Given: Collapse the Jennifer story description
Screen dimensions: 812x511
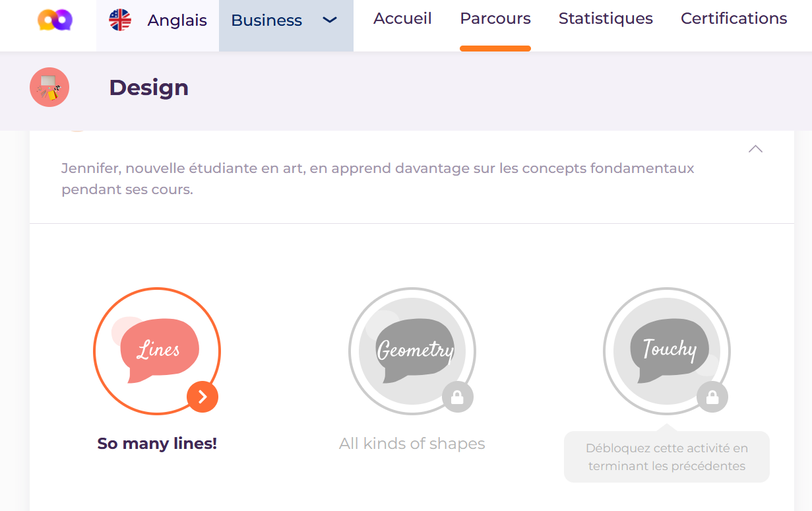Looking at the screenshot, I should (x=755, y=149).
